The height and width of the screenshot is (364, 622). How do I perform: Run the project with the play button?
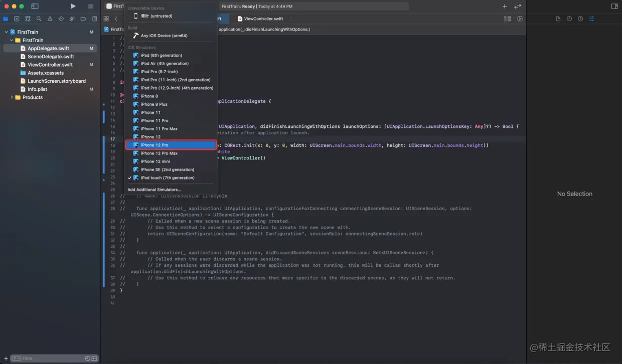pyautogui.click(x=73, y=6)
